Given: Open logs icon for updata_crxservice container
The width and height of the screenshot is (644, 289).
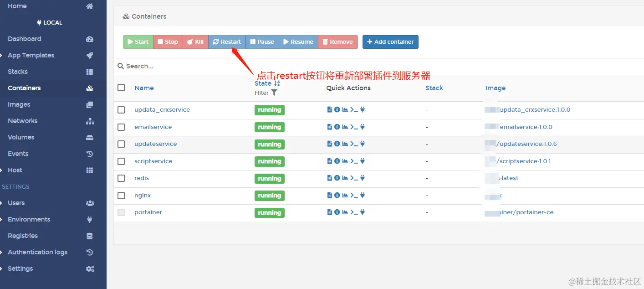Looking at the screenshot, I should click(x=330, y=109).
